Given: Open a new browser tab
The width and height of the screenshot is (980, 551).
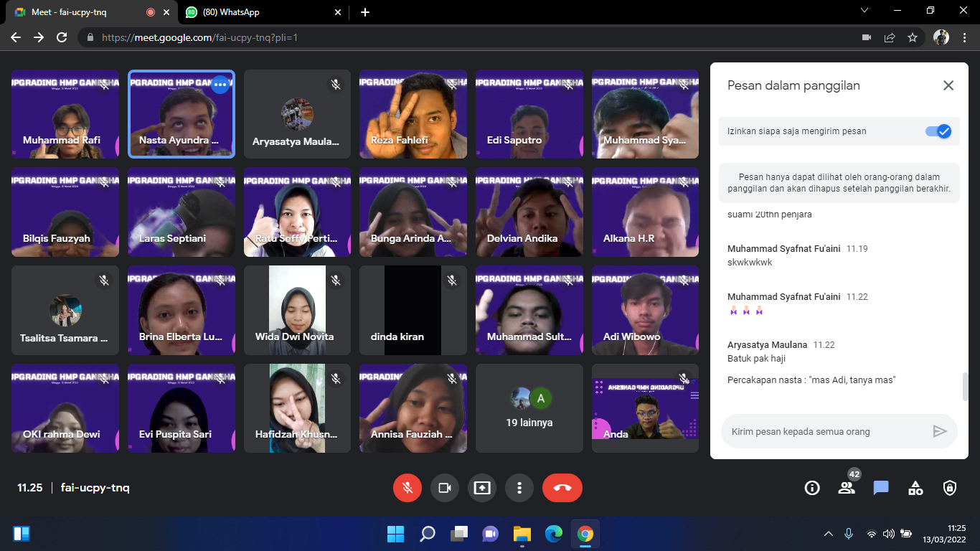Looking at the screenshot, I should 365,12.
